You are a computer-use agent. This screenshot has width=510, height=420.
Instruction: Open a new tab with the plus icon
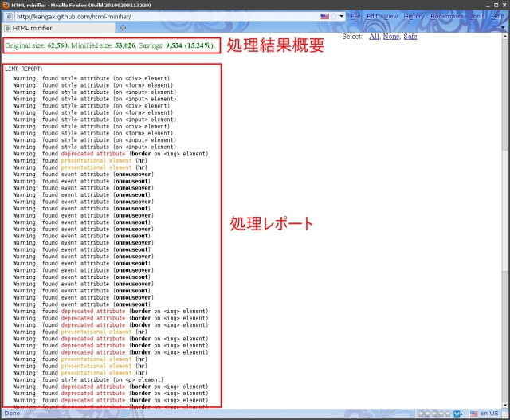[123, 28]
